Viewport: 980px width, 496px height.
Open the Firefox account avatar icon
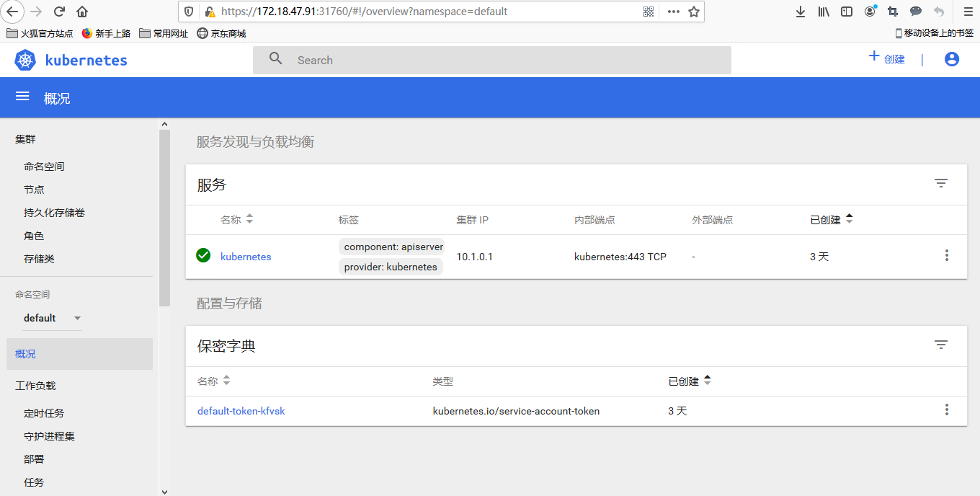click(x=870, y=12)
